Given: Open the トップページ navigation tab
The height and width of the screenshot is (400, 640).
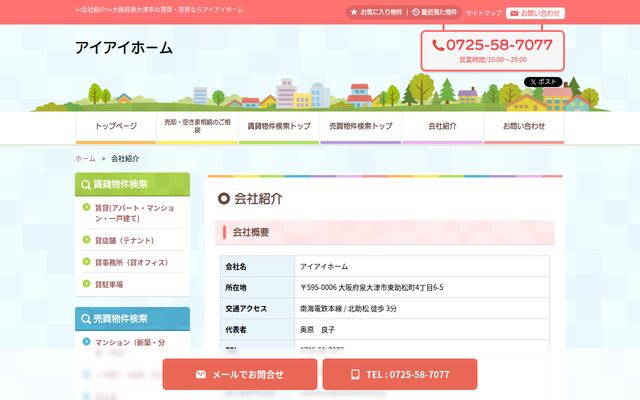Looking at the screenshot, I should [x=116, y=128].
